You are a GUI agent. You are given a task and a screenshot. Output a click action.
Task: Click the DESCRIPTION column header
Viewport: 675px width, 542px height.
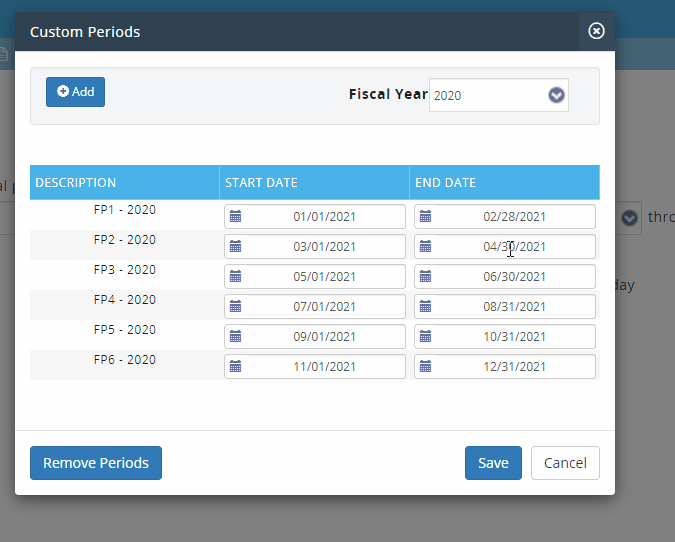76,183
